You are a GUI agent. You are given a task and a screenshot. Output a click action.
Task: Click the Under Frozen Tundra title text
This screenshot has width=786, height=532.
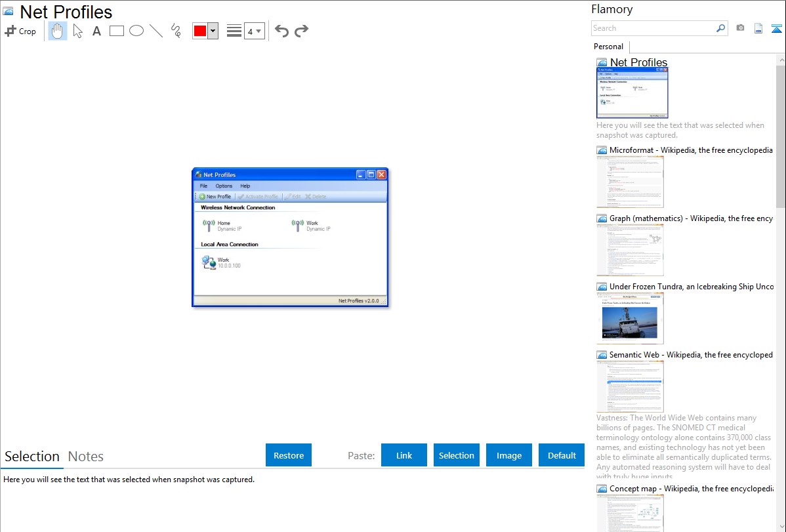pyautogui.click(x=692, y=286)
